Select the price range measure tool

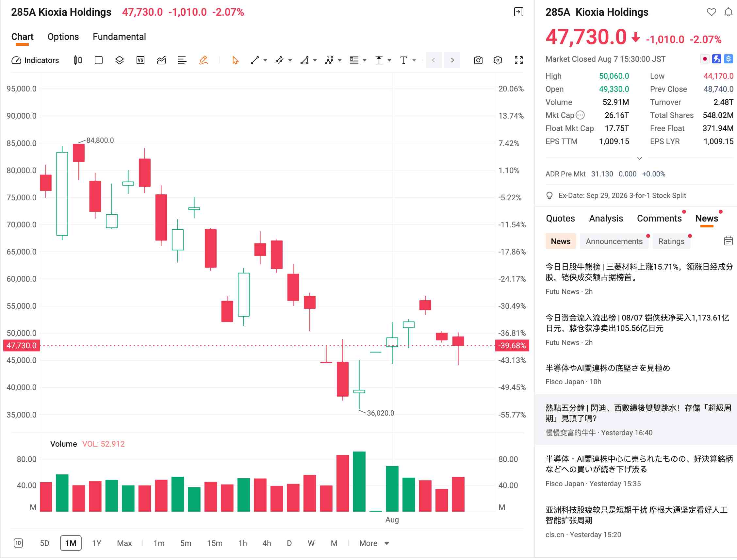pos(379,60)
